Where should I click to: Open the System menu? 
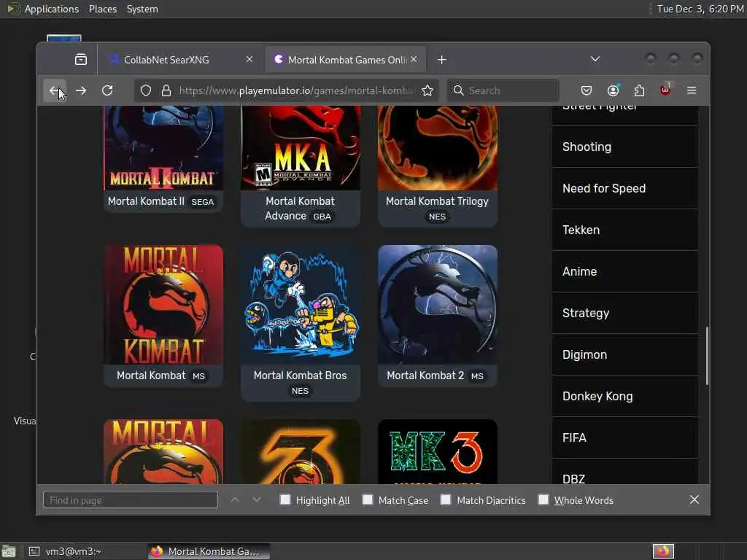(x=142, y=9)
